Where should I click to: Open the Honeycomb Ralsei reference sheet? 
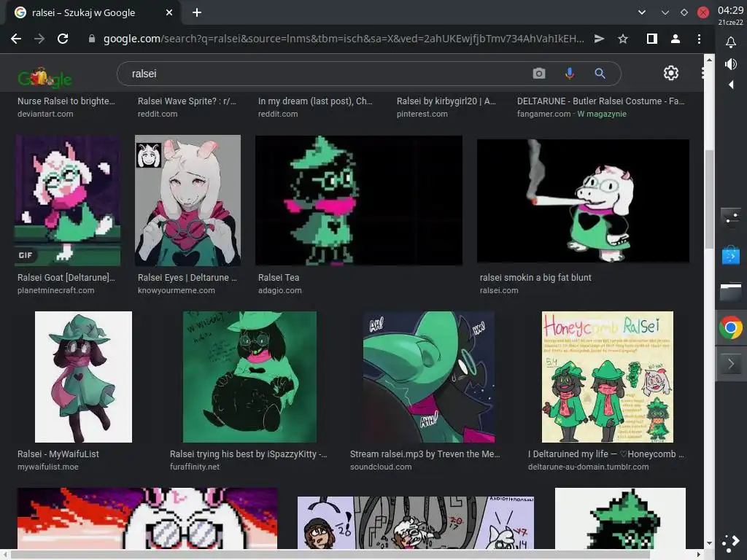tap(608, 377)
